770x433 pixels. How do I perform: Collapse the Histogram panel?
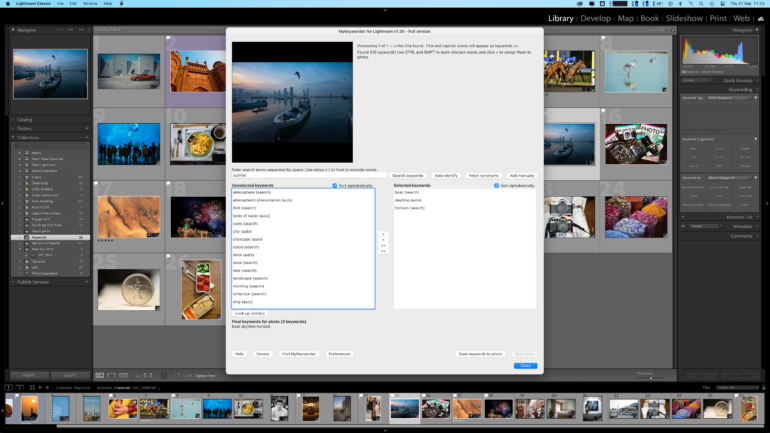coord(757,30)
